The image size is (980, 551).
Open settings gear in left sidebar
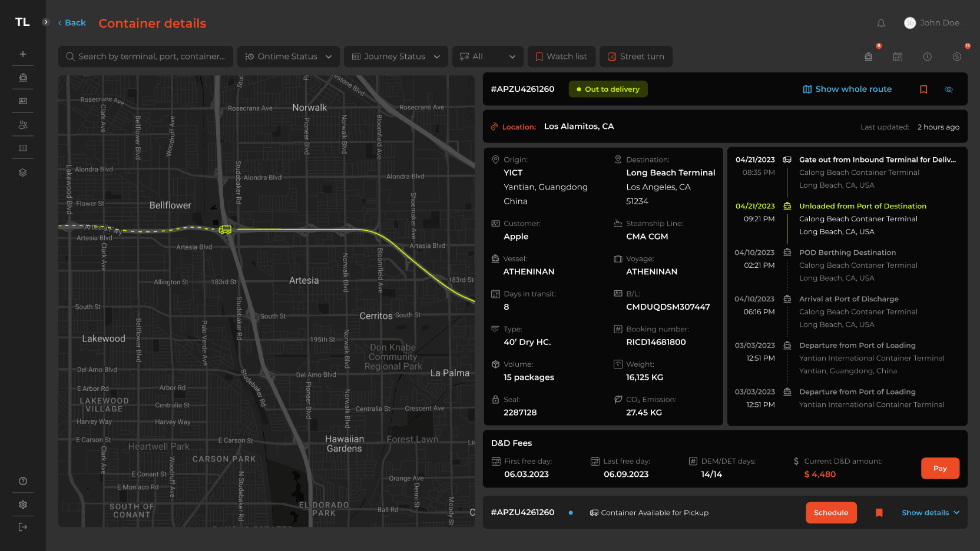click(x=23, y=504)
